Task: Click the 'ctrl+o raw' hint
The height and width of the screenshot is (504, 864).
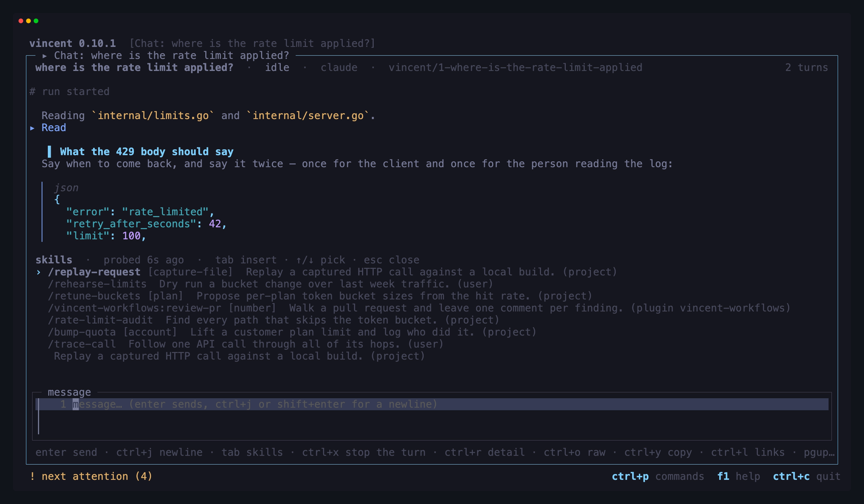Action: [x=574, y=452]
